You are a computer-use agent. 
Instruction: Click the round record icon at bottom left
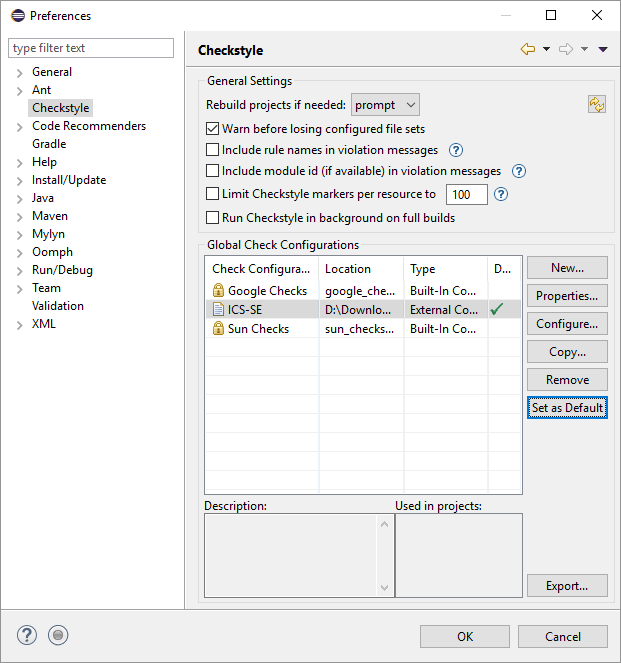(58, 635)
